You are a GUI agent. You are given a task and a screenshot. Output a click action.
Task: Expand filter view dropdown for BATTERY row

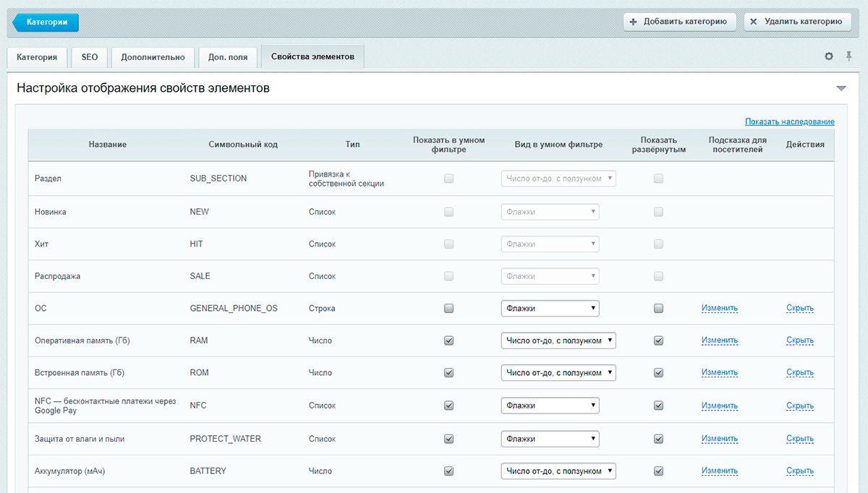[558, 471]
